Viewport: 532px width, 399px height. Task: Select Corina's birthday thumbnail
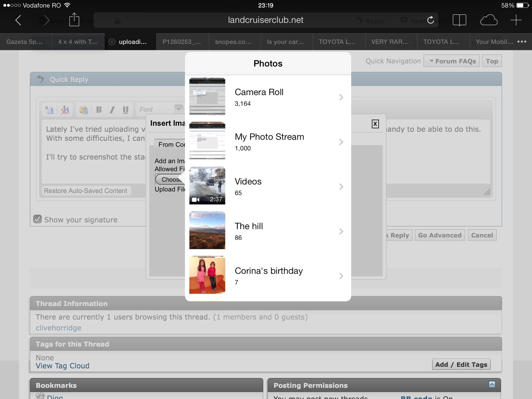pyautogui.click(x=207, y=275)
